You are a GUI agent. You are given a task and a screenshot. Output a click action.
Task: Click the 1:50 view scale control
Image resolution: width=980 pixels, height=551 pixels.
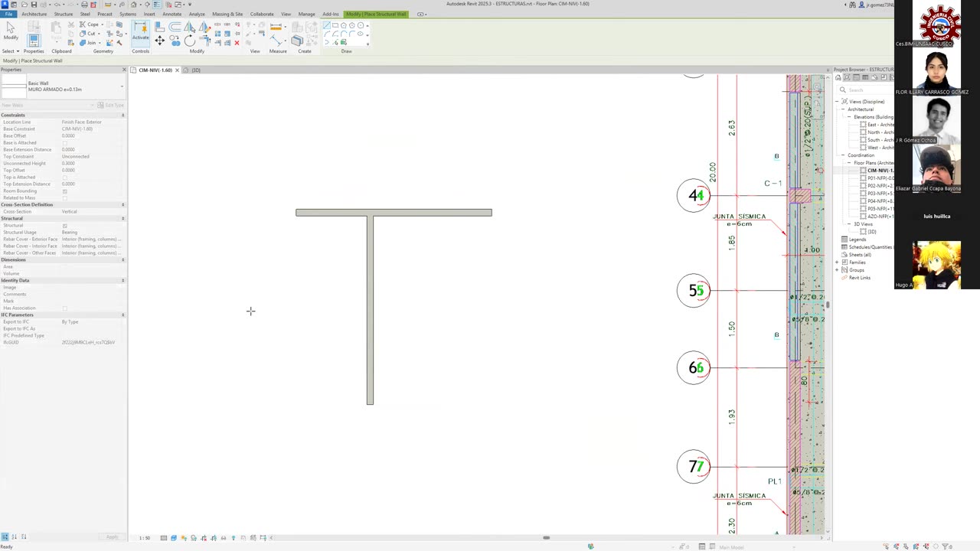144,538
